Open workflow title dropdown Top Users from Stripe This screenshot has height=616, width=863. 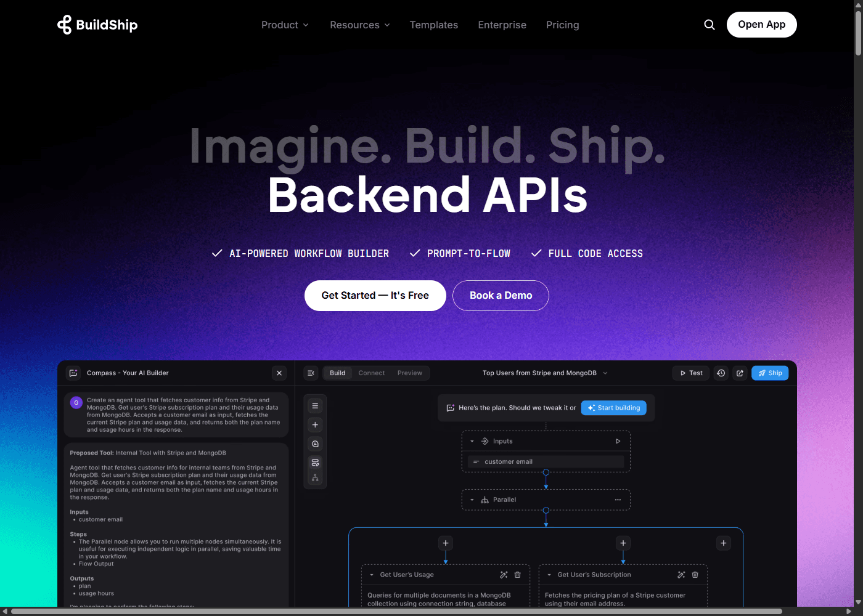pos(545,373)
